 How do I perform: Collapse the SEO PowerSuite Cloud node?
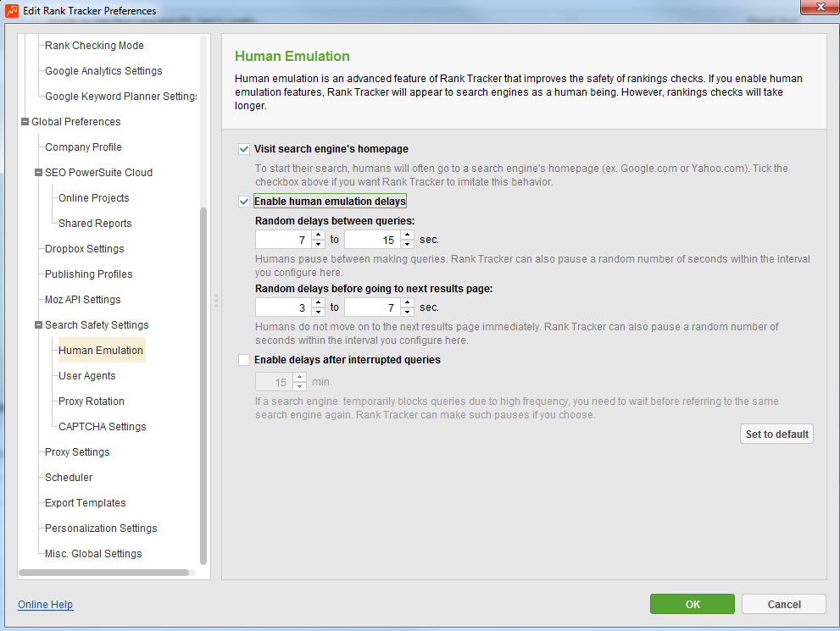[x=38, y=173]
